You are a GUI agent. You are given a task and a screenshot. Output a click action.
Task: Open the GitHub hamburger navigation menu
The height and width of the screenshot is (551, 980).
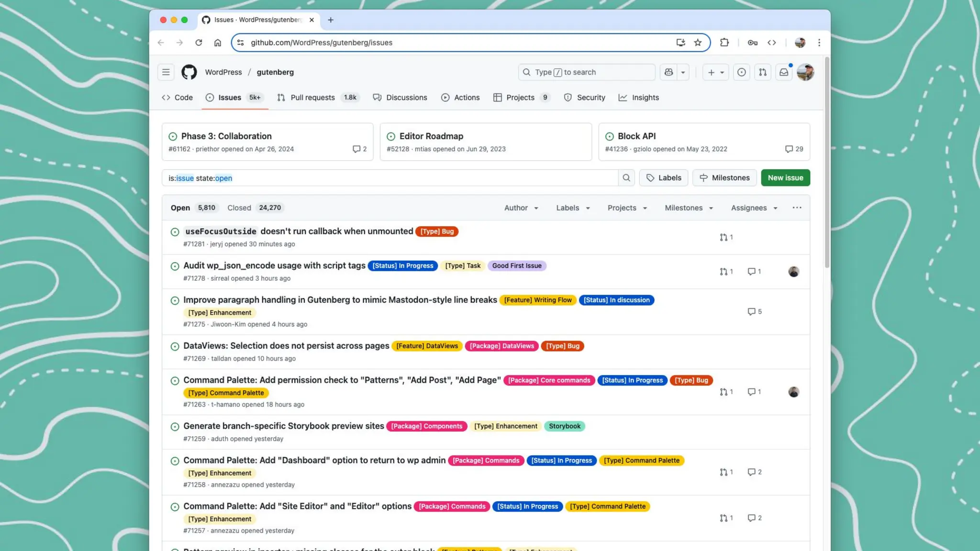coord(166,72)
